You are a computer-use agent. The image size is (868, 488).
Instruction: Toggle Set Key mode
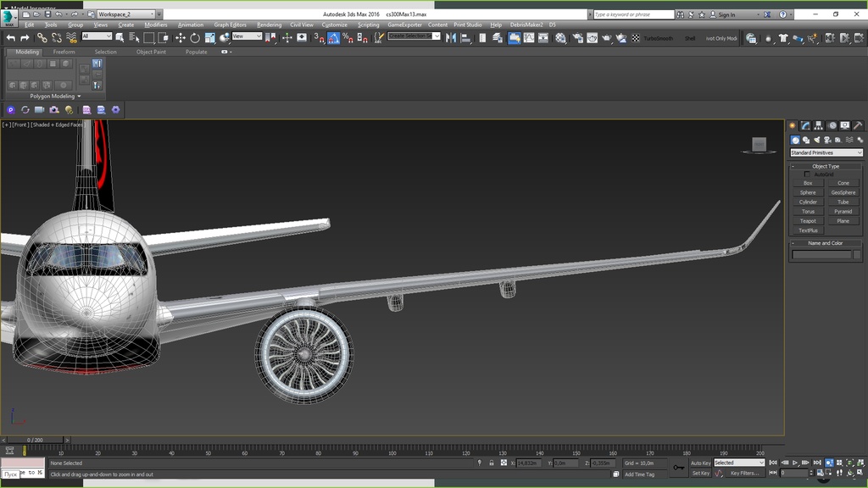[700, 474]
